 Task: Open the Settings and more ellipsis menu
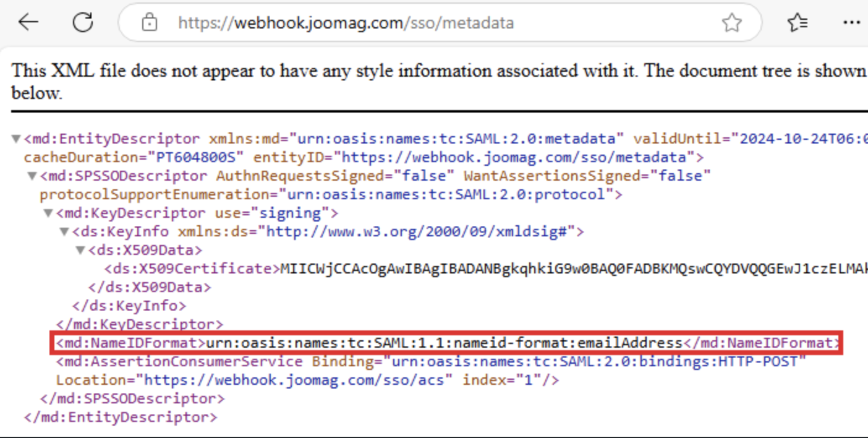pos(851,24)
